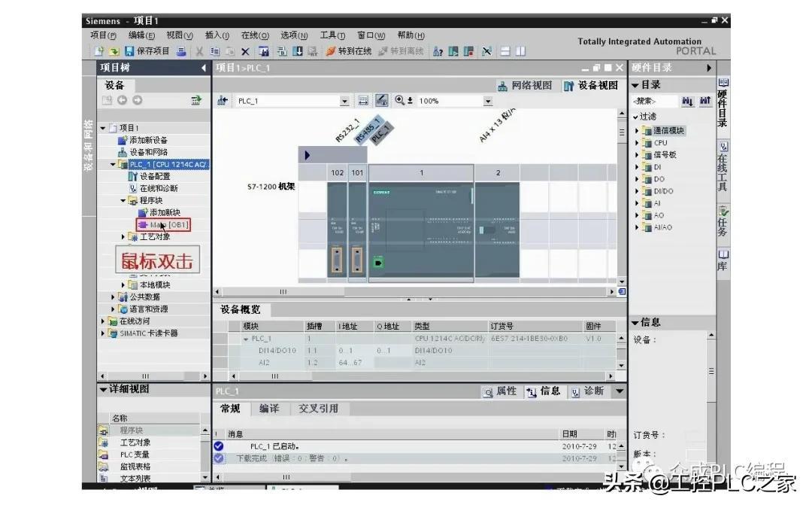Open the 工具(T) menu
812x508 pixels.
point(332,35)
